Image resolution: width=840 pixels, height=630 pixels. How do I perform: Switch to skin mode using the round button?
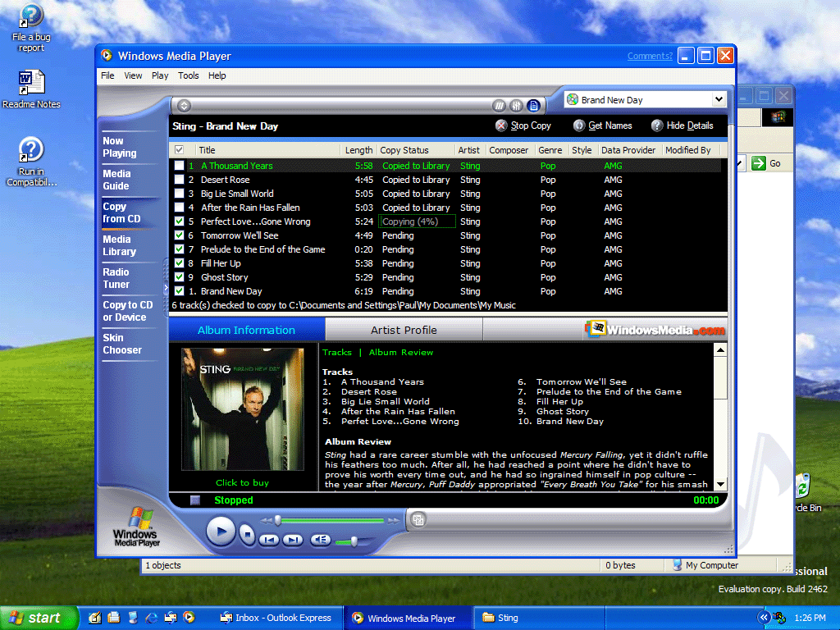tap(418, 519)
